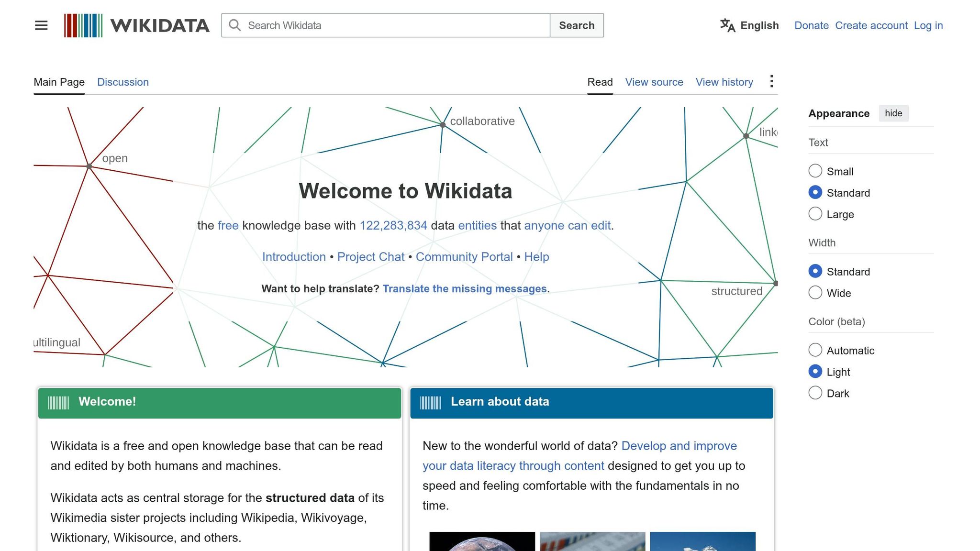Select Light color mode

pyautogui.click(x=815, y=372)
